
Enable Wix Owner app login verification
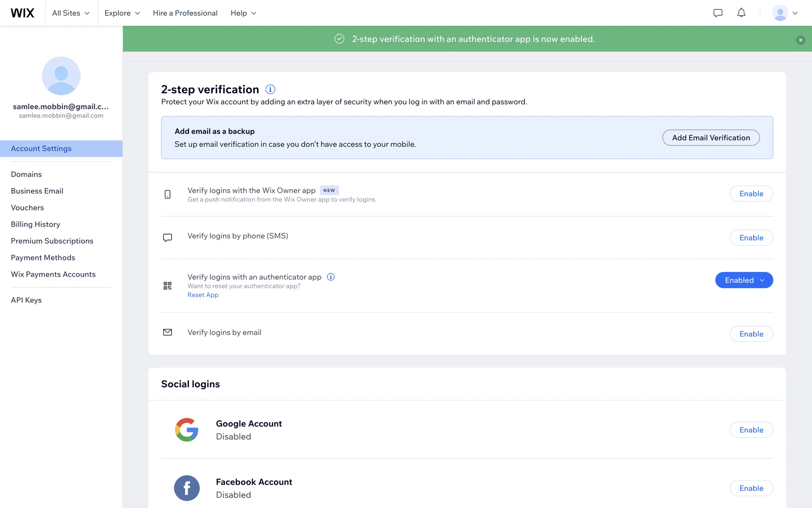pos(751,193)
